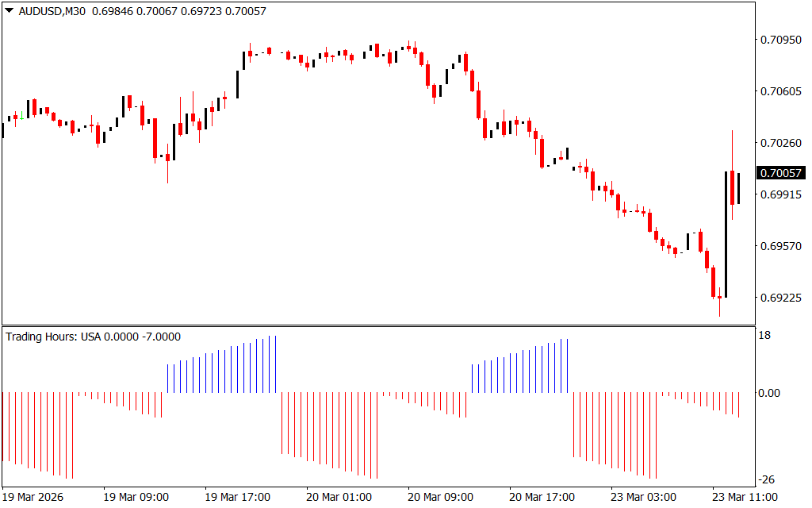The height and width of the screenshot is (508, 812).
Task: Click the 19 Mar 2026 date label
Action: [33, 497]
